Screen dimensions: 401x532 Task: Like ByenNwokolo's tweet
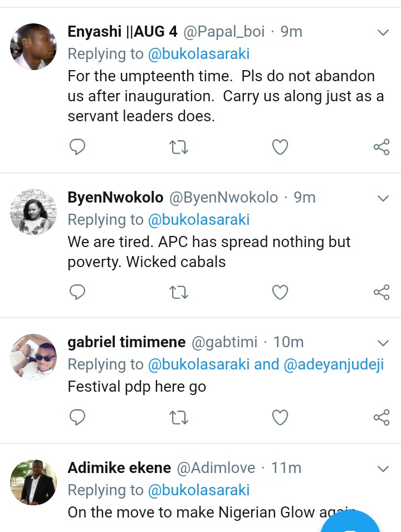coord(280,292)
